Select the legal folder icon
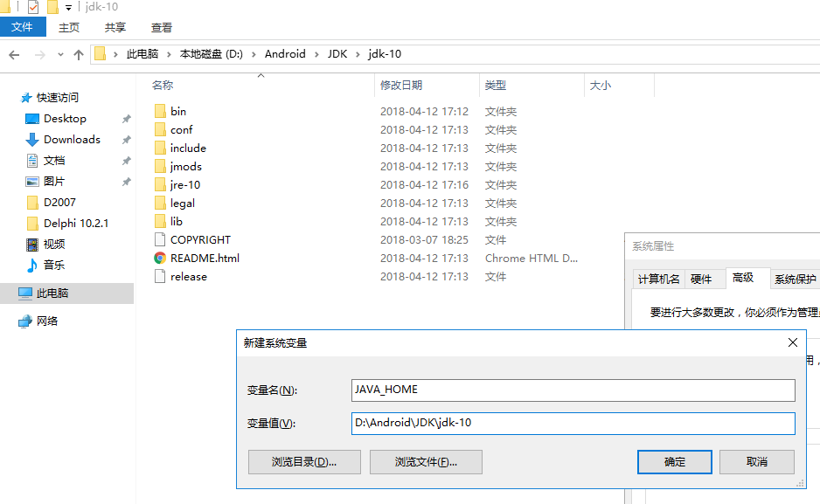 tap(160, 204)
